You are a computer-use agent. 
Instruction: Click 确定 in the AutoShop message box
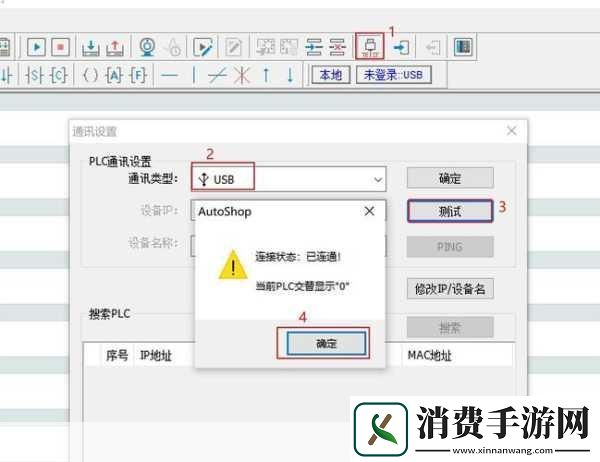click(x=326, y=343)
